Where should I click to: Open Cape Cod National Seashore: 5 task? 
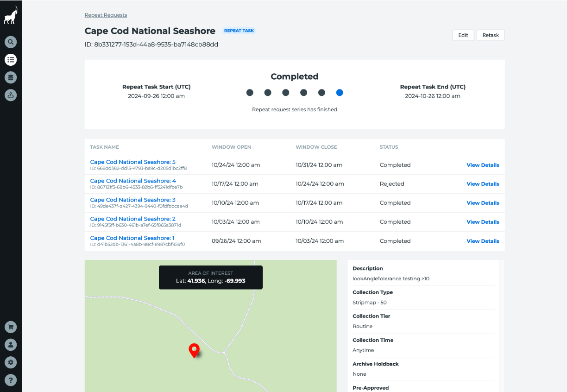[x=133, y=162]
